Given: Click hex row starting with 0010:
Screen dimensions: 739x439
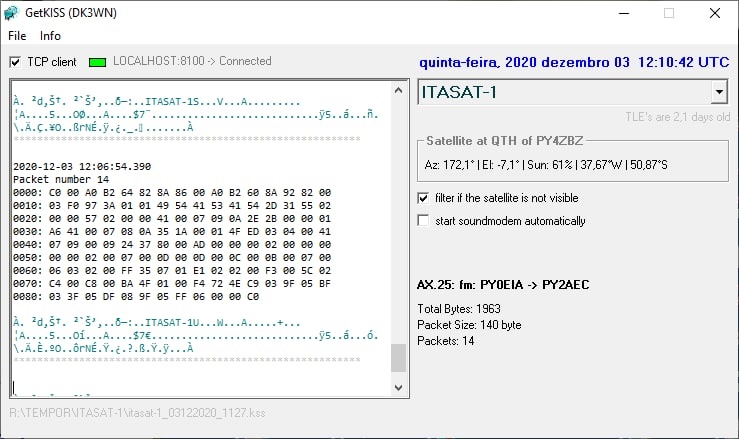Looking at the screenshot, I should click(172, 206).
